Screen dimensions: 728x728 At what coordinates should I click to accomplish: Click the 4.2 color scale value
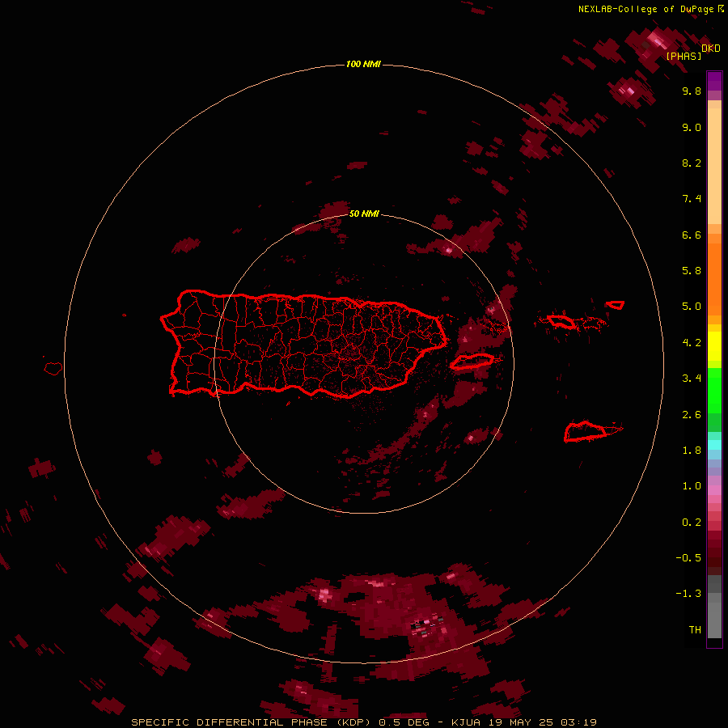692,343
